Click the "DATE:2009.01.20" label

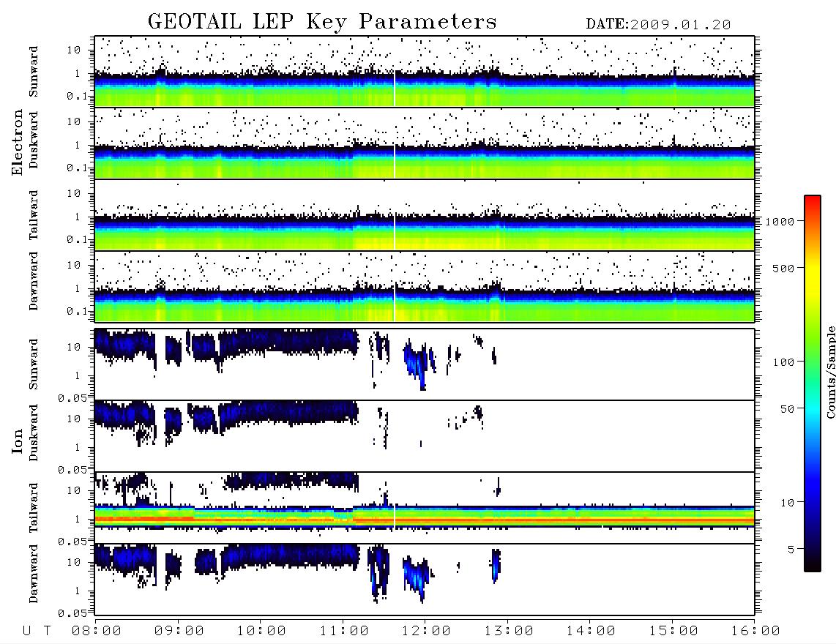658,25
